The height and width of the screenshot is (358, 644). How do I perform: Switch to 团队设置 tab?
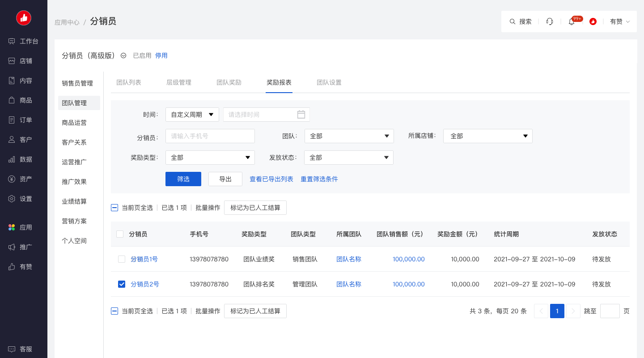click(329, 82)
